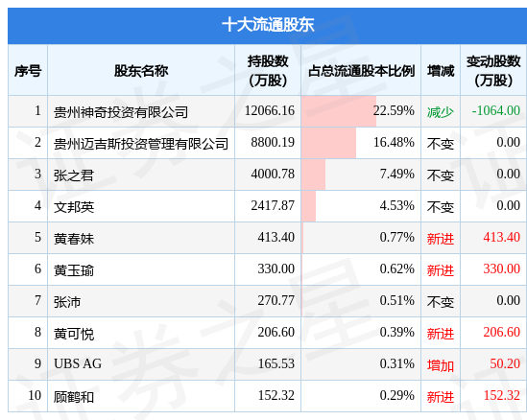This screenshot has height=420, width=527.
Task: Select shareholder 顾鹤和 in row ten
Action: (74, 397)
